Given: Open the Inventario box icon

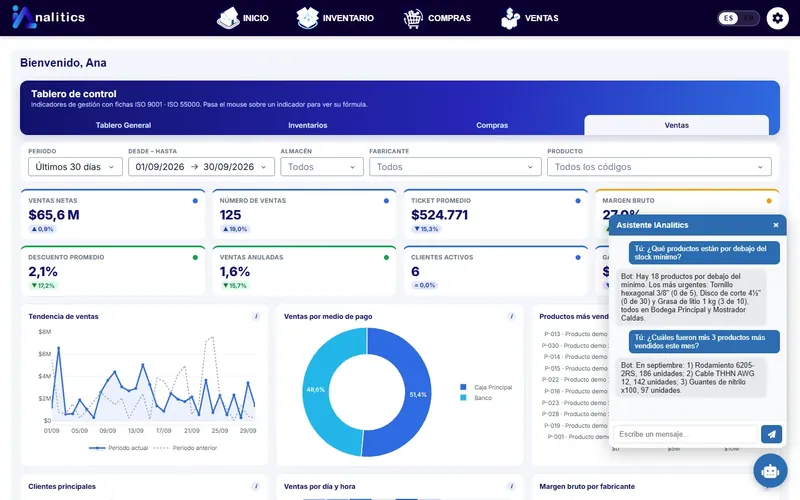Looking at the screenshot, I should pos(307,18).
